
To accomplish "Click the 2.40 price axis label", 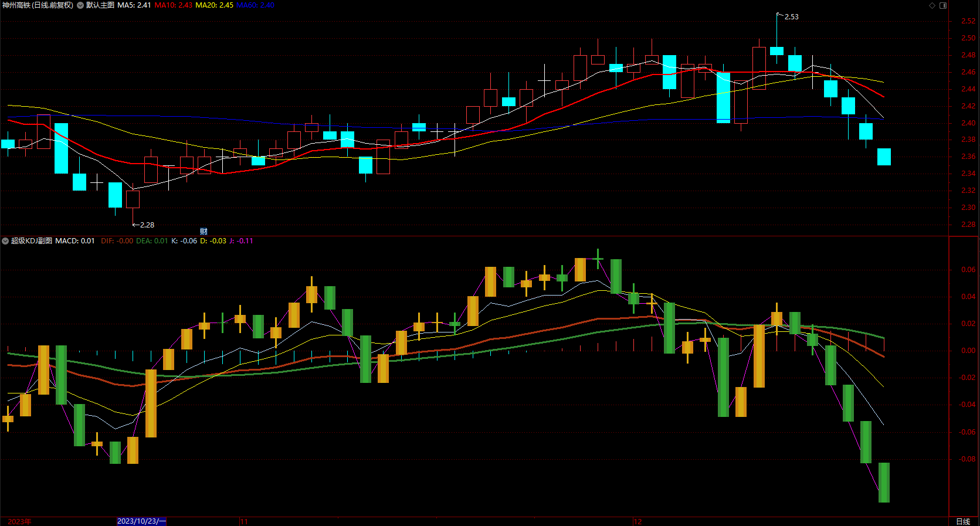I will (x=968, y=123).
